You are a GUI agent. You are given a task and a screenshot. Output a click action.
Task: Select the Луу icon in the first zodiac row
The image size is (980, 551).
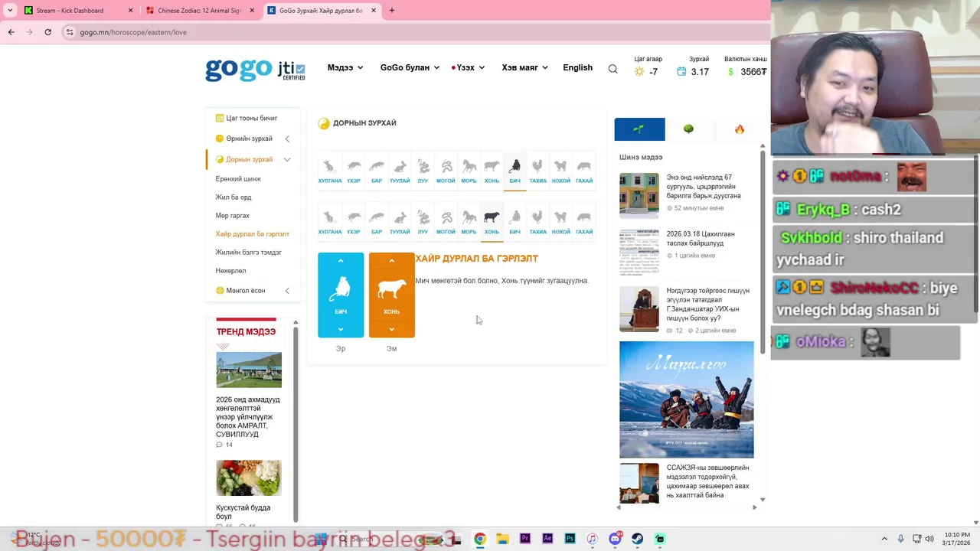423,167
